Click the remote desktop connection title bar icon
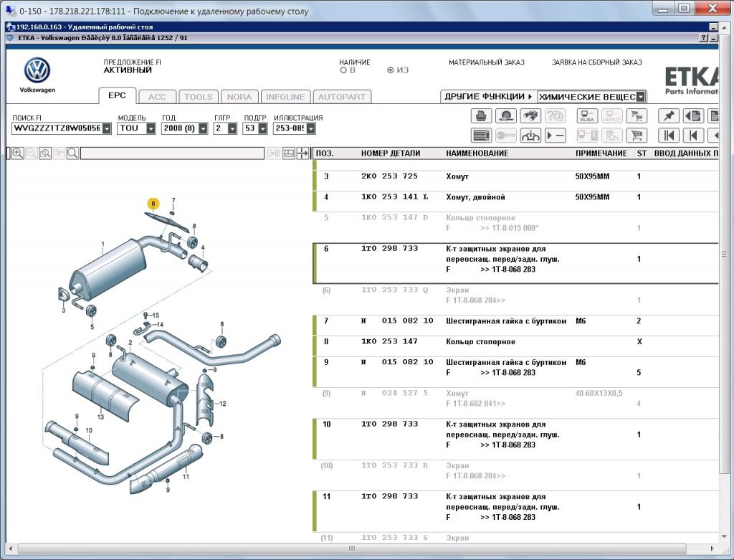This screenshot has width=734, height=560. (10, 10)
